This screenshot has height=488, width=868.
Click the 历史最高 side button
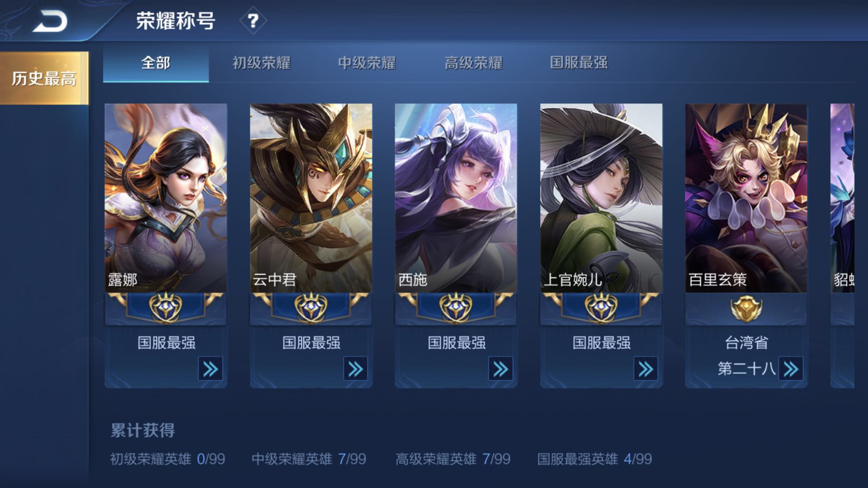[44, 78]
